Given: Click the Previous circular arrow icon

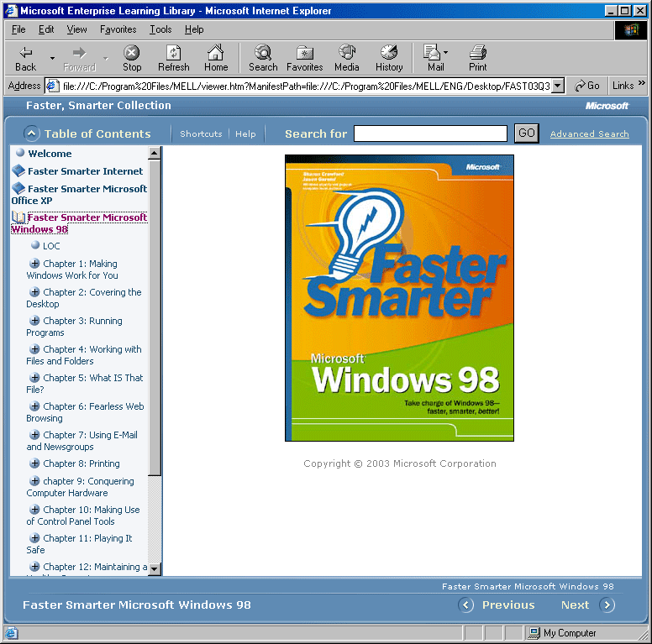Looking at the screenshot, I should (465, 605).
